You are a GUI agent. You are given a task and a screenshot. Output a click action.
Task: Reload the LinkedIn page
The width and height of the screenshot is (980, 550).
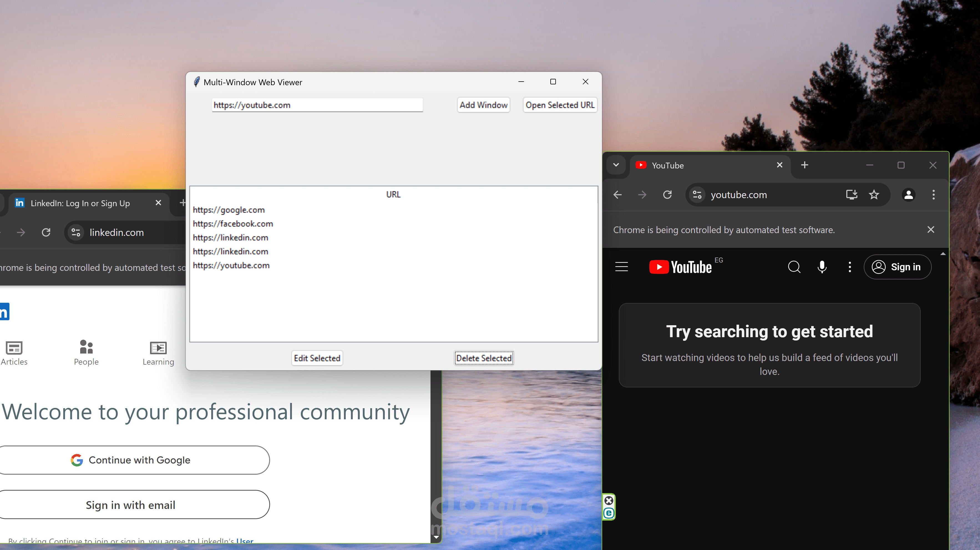[x=46, y=233]
